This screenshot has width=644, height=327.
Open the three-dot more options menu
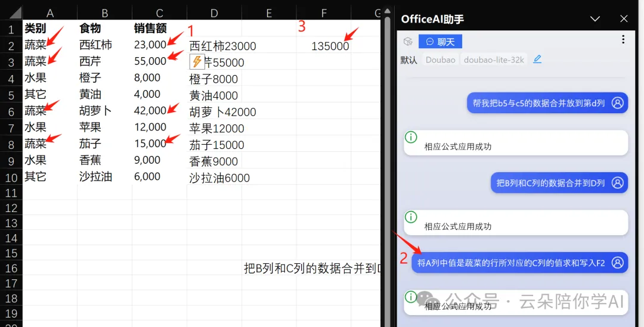[x=623, y=39]
